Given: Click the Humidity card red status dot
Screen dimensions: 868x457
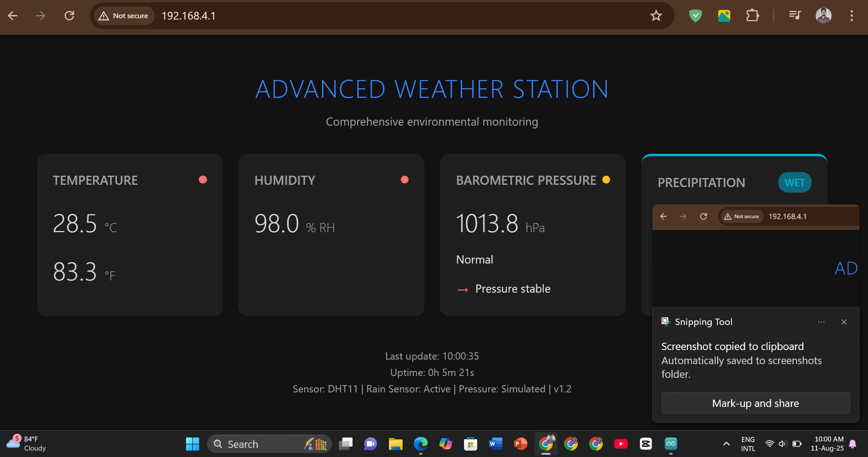Looking at the screenshot, I should tap(404, 180).
